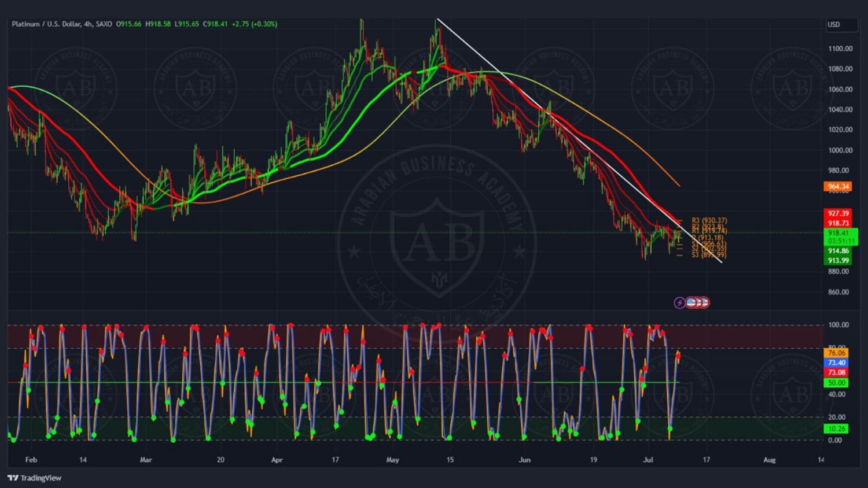868x488 pixels.
Task: Click the Platinum / U.S. Dollar symbol title
Action: [46, 24]
